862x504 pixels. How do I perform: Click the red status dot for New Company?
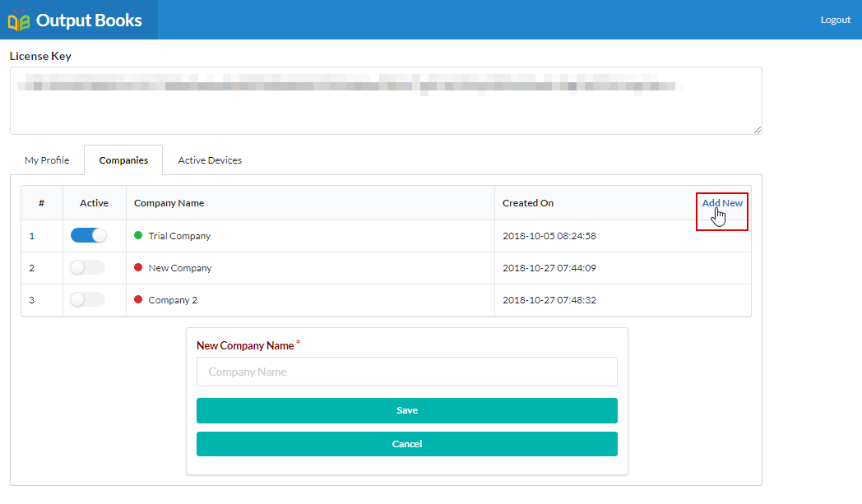pyautogui.click(x=138, y=267)
